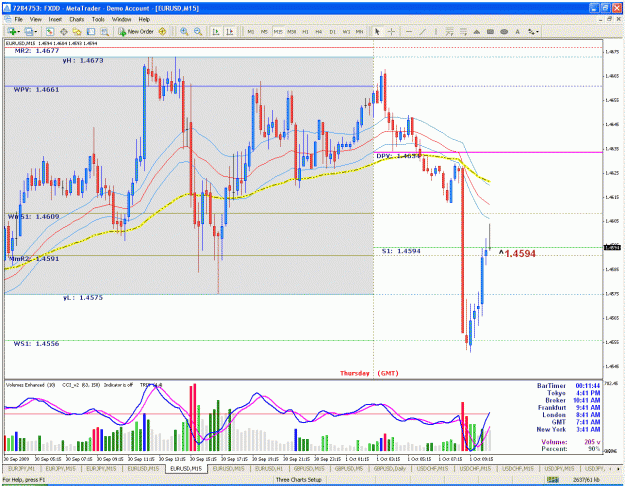Switch to the EURJPY,M1 chart tab
Screen dimensions: 625x486
click(x=21, y=469)
